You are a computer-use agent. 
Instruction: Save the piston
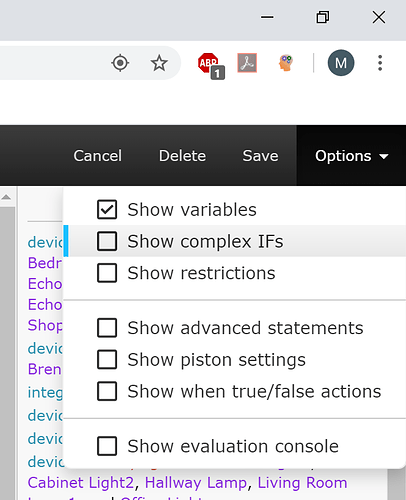(x=260, y=156)
